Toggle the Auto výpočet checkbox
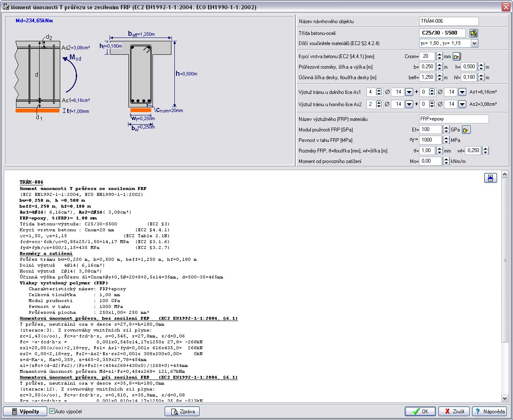The height and width of the screenshot is (420, 513). pyautogui.click(x=52, y=411)
